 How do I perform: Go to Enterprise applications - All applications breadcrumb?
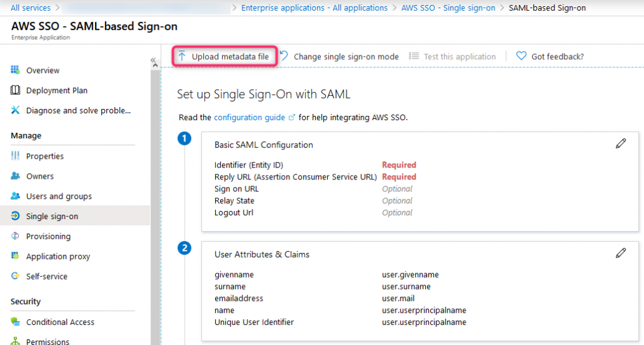(314, 8)
